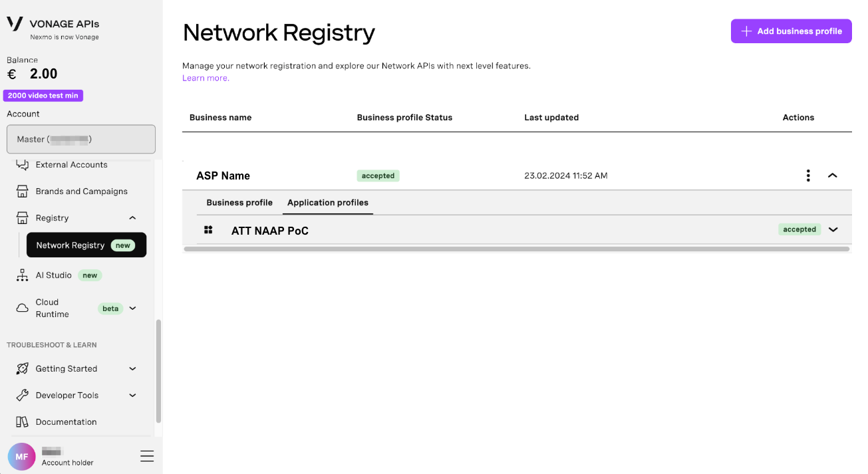Click the app grid icon beside ATT NAAP PoC
Viewport: 868px width, 474px height.
(208, 229)
